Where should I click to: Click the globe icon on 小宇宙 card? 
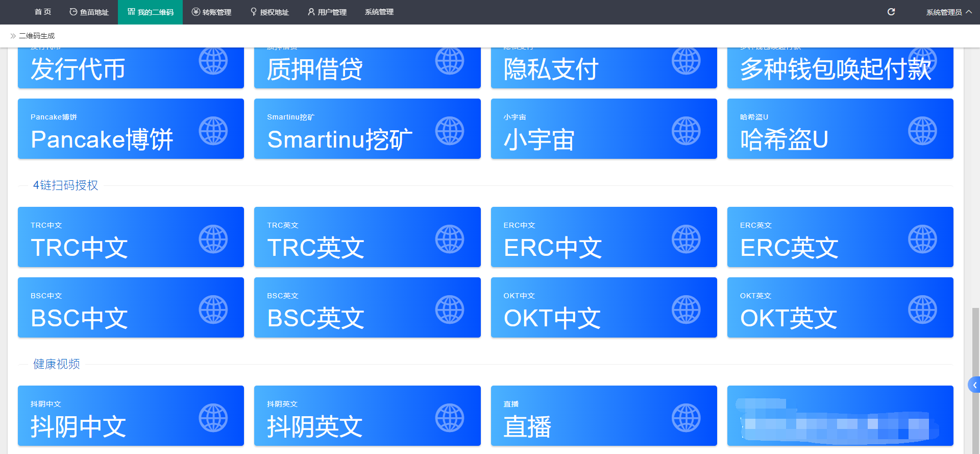point(685,131)
